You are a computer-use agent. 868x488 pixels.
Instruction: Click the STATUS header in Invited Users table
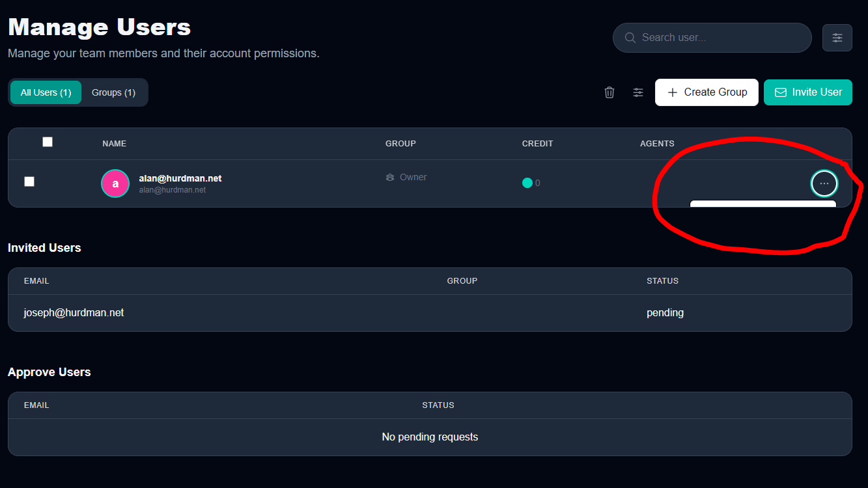point(662,281)
